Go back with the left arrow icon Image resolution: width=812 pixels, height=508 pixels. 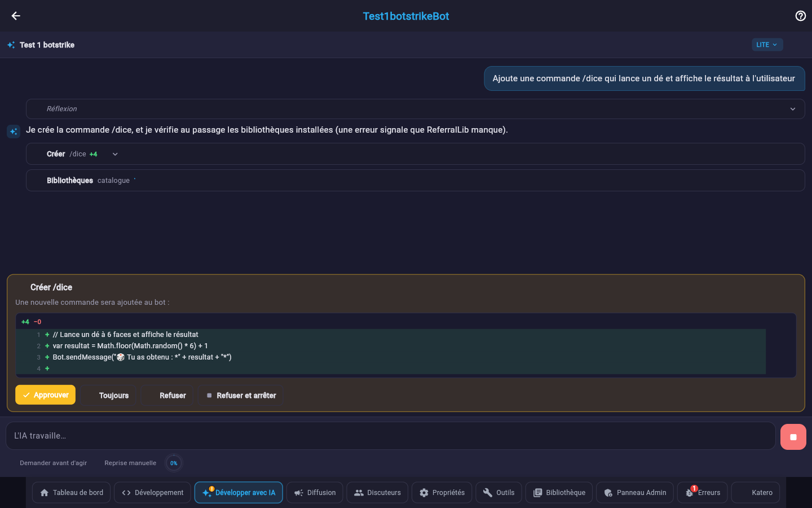click(16, 16)
